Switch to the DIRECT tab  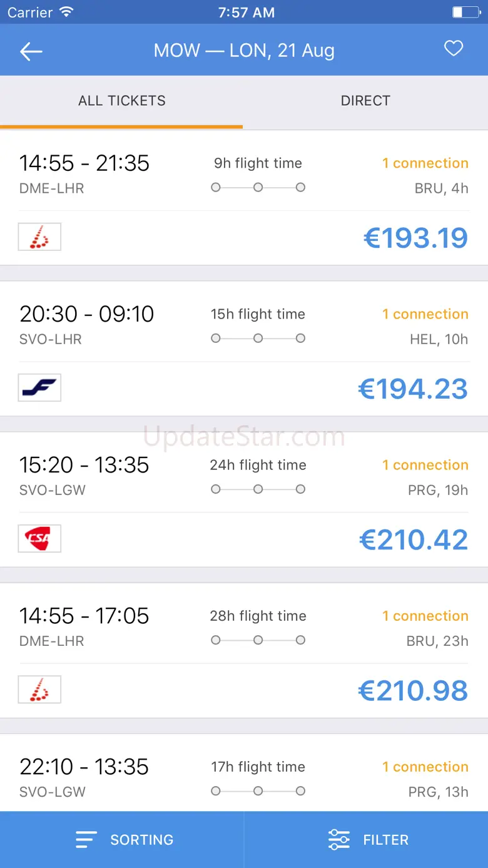pos(365,101)
